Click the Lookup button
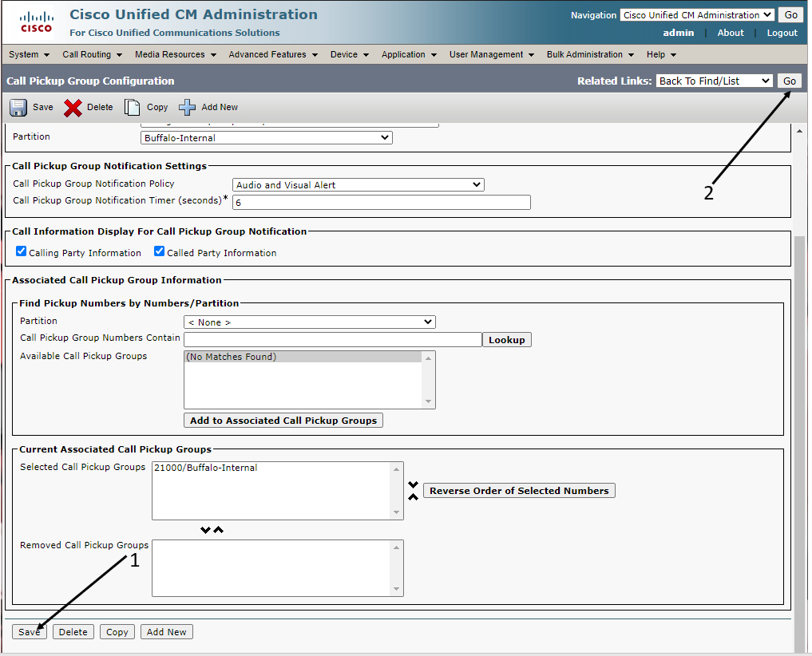Viewport: 812px width, 656px height. pos(506,340)
